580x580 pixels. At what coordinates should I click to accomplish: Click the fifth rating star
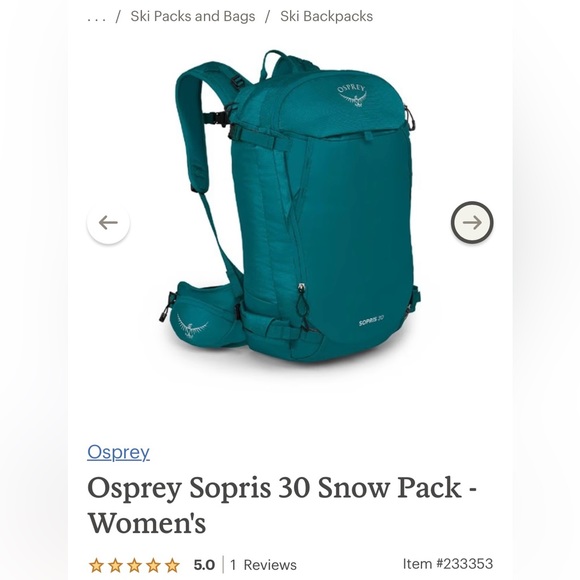pyautogui.click(x=172, y=565)
